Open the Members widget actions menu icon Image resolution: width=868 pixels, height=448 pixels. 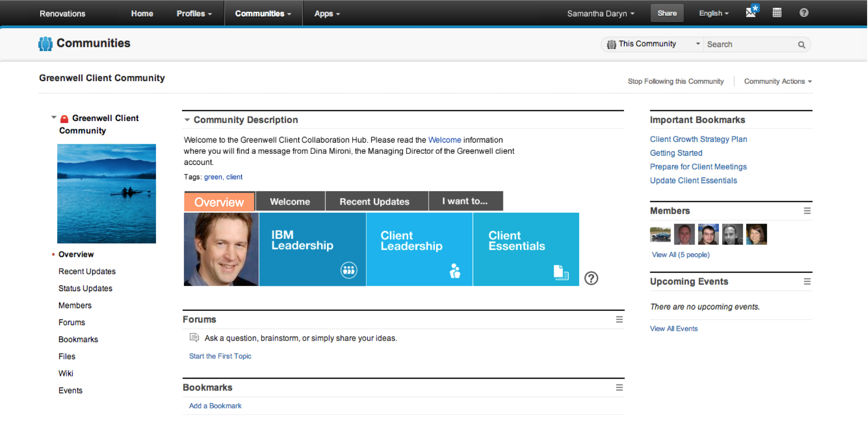(x=807, y=211)
